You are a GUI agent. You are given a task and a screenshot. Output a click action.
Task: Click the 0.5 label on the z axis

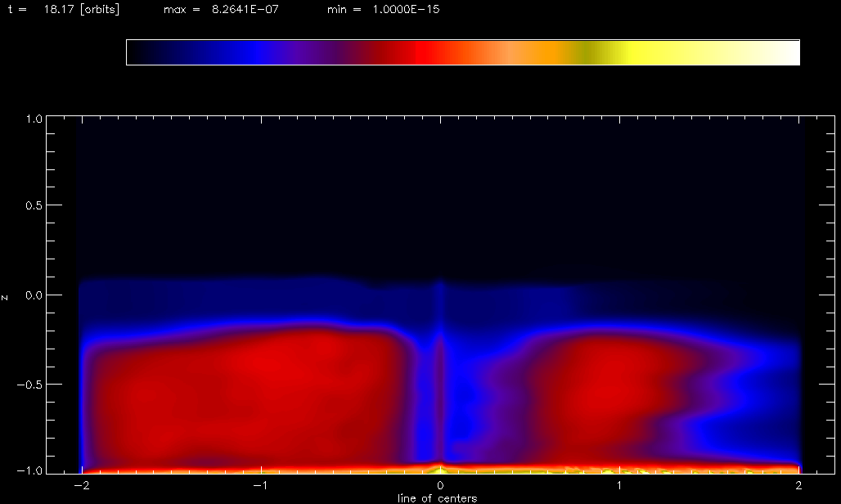pos(32,205)
